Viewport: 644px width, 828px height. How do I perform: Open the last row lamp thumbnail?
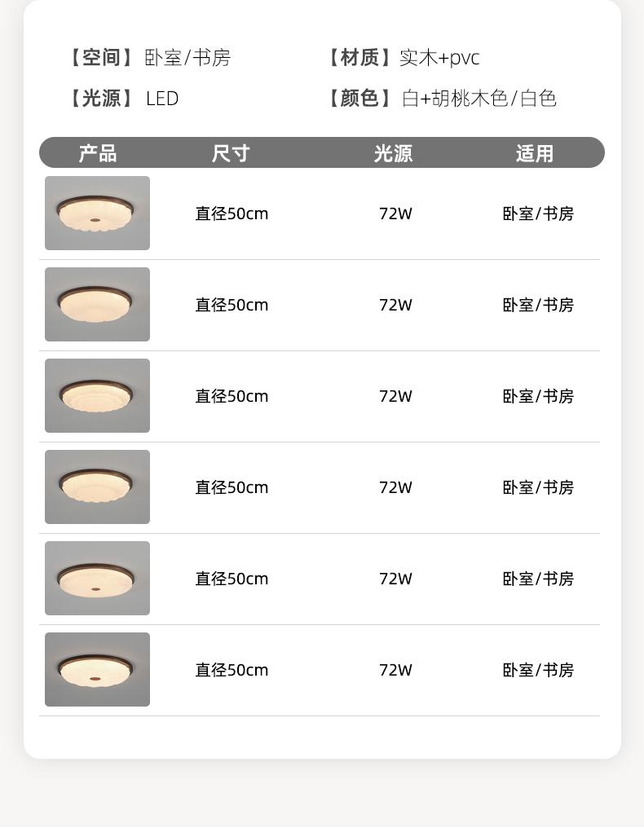[x=97, y=669]
